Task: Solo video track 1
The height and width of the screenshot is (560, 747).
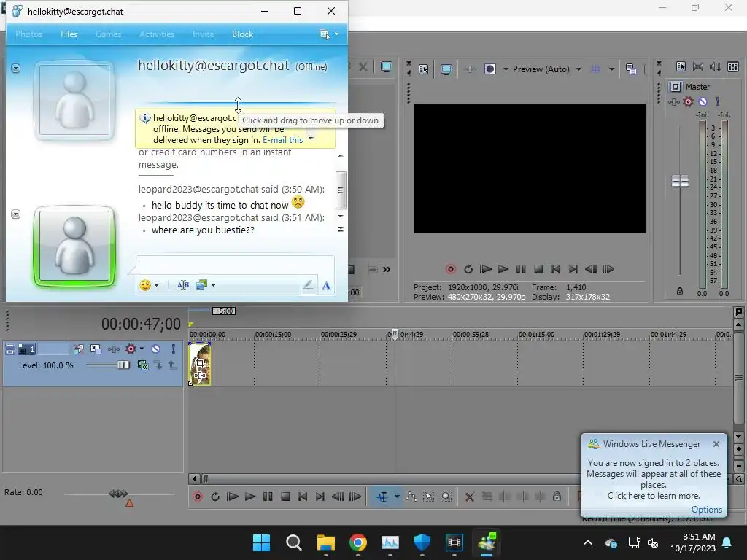Action: coord(173,349)
